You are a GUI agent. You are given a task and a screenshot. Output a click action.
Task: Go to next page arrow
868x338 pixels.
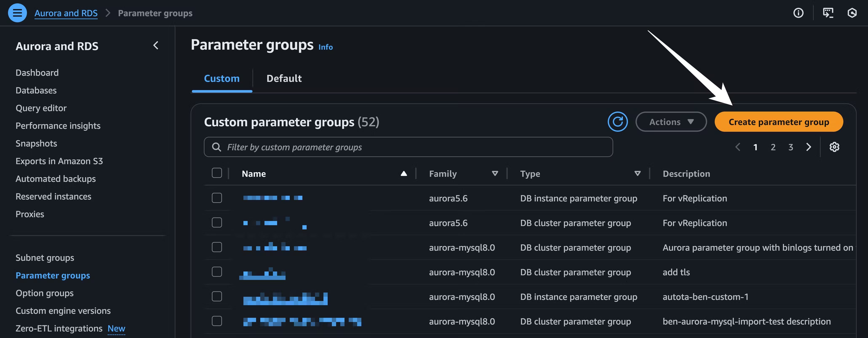(808, 147)
